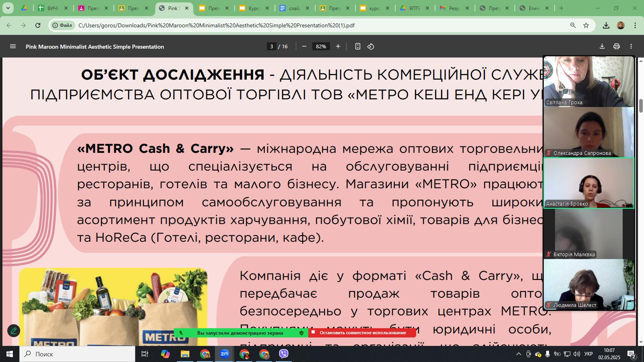Image resolution: width=644 pixels, height=362 pixels.
Task: Open the tab search dropdown
Action: tap(8, 8)
